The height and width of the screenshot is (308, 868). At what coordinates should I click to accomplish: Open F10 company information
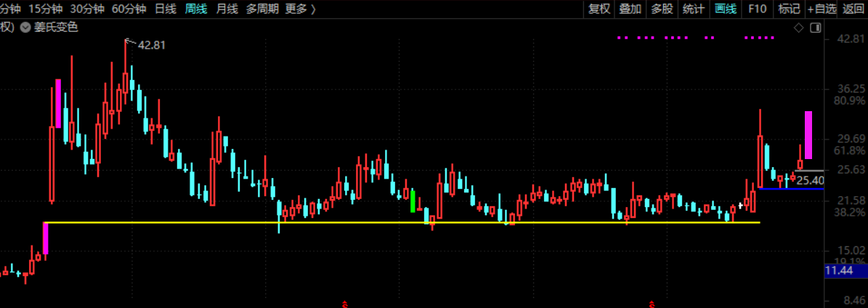(x=758, y=8)
